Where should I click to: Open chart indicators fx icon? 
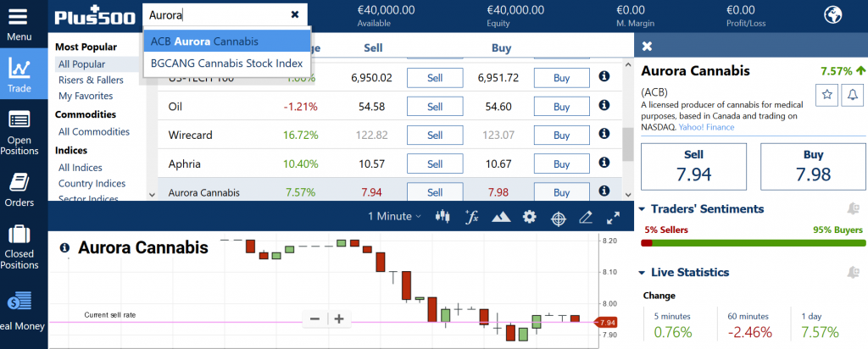tap(471, 217)
